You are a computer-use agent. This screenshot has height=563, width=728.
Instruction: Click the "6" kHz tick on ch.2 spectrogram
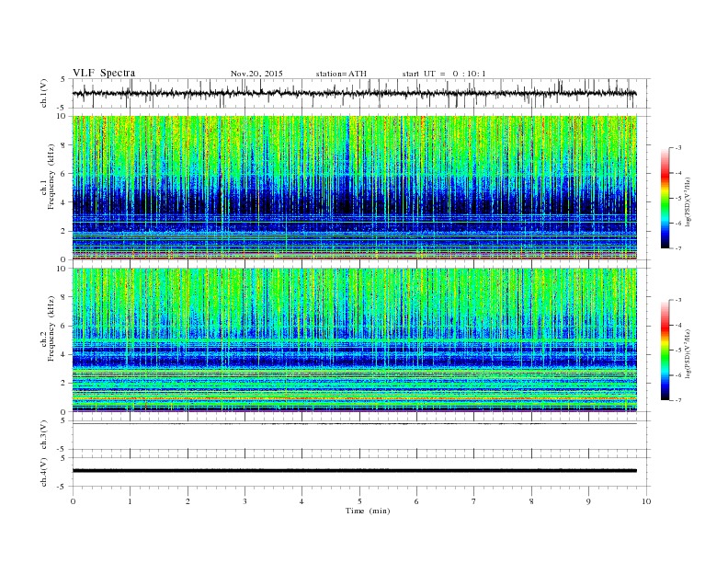64,326
